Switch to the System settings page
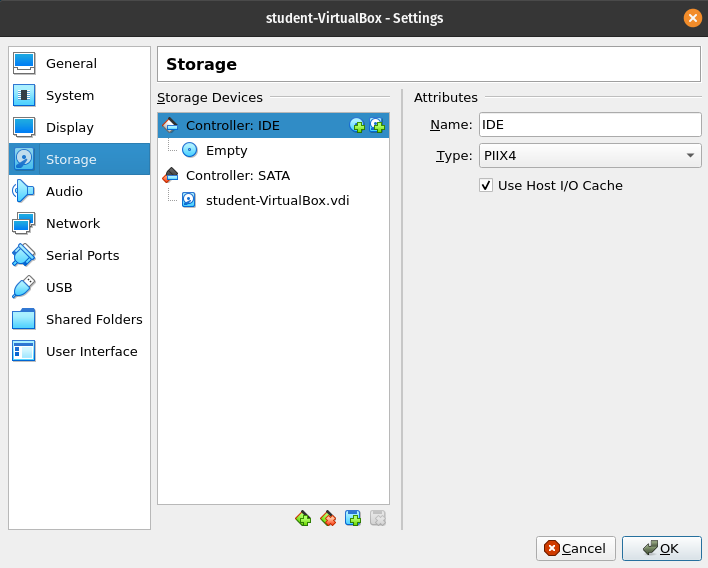708x568 pixels. pyautogui.click(x=70, y=96)
